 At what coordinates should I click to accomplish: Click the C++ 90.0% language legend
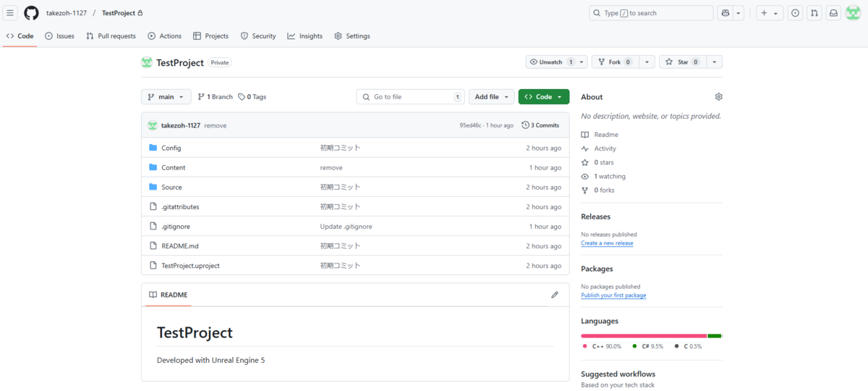pyautogui.click(x=602, y=346)
